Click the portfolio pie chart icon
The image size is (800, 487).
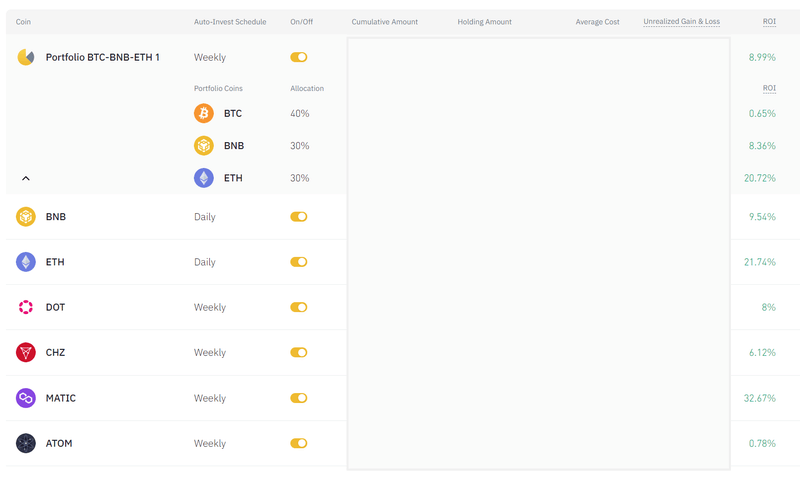(26, 57)
